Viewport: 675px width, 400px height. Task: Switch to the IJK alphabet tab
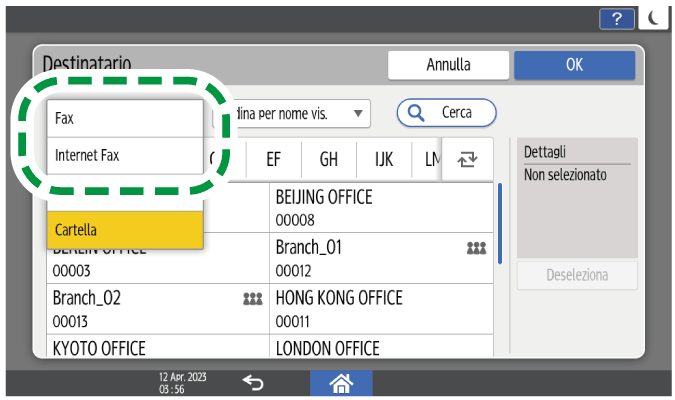(383, 159)
